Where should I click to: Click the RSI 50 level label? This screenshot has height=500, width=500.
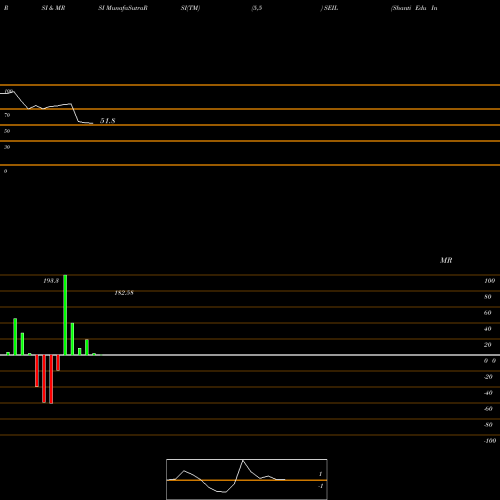pyautogui.click(x=7, y=131)
